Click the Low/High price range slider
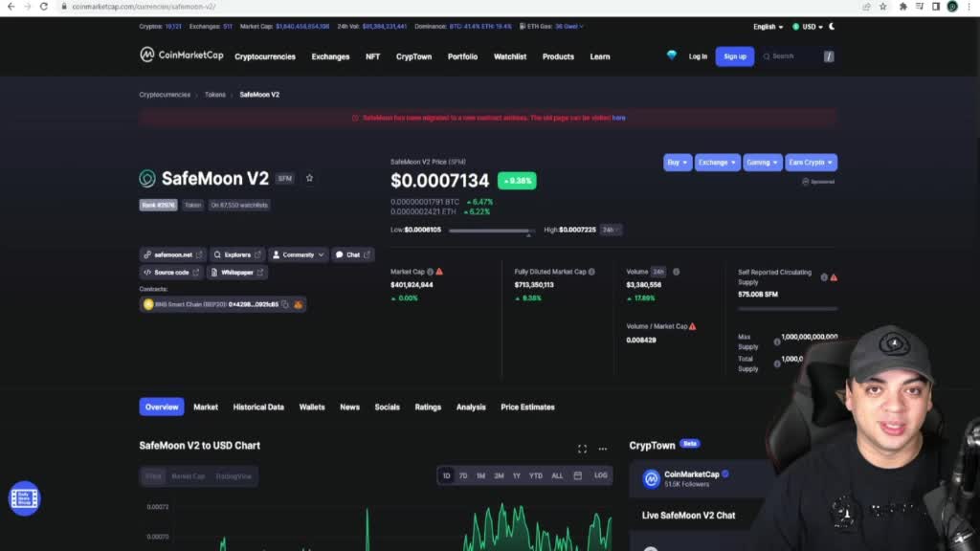The height and width of the screenshot is (551, 980). tap(491, 231)
